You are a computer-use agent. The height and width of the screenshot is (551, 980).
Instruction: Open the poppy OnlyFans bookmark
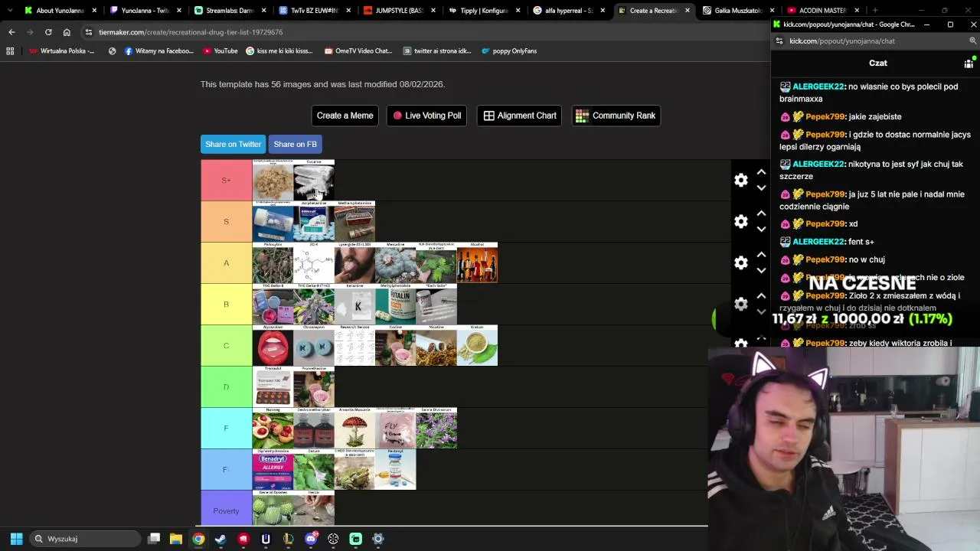tap(509, 51)
